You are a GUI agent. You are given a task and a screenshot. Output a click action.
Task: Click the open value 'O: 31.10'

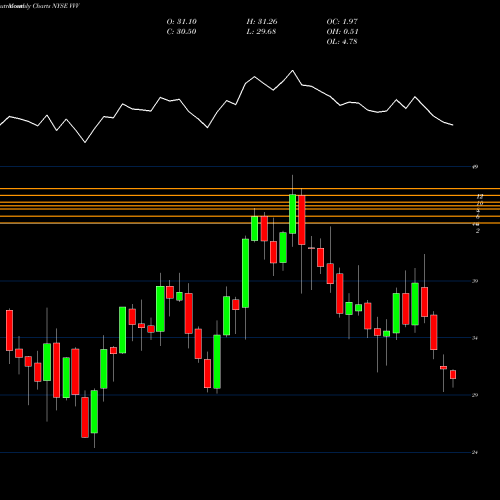[x=182, y=22]
